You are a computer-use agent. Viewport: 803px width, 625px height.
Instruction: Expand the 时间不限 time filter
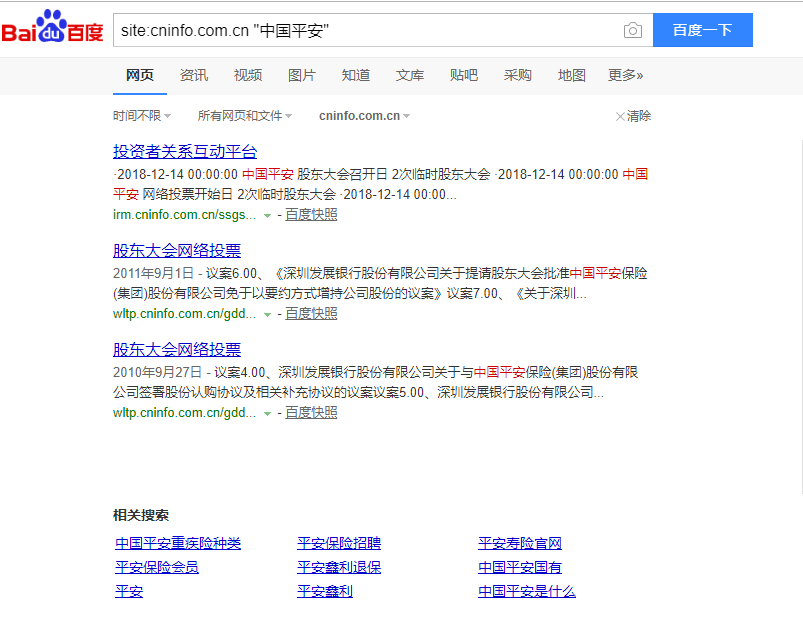click(x=142, y=116)
